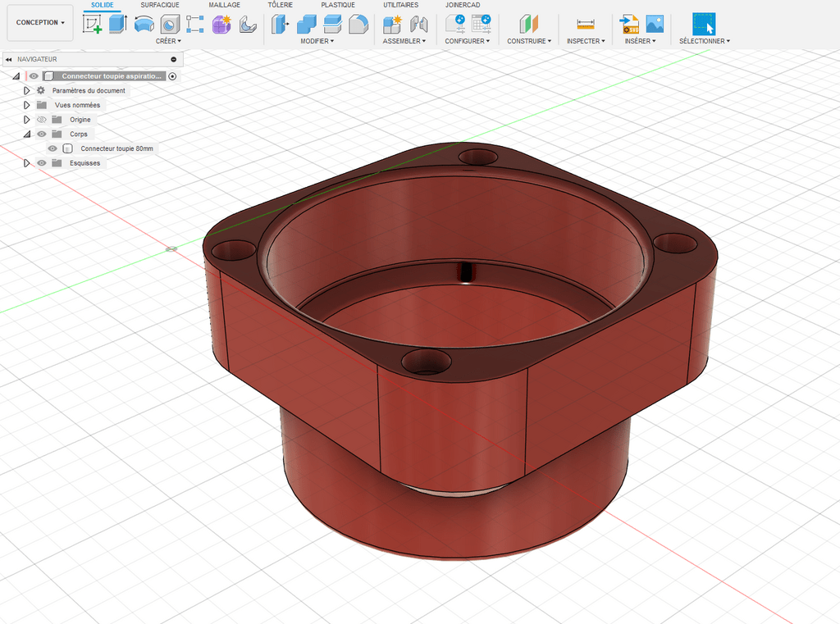Open the Conception workspace dropdown

pyautogui.click(x=40, y=22)
